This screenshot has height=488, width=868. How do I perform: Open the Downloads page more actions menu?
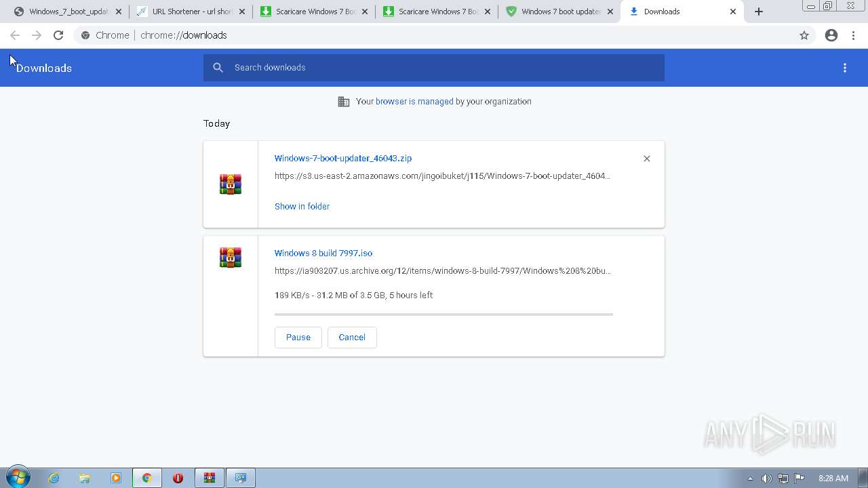pyautogui.click(x=845, y=68)
